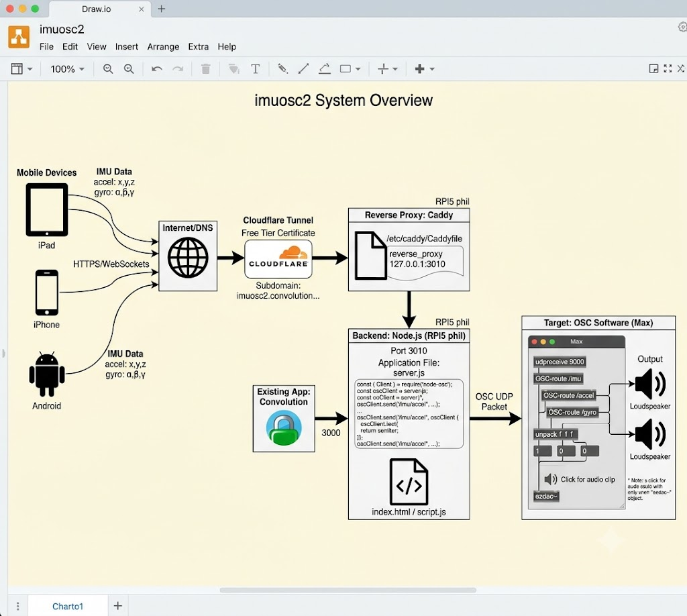Click the 'unpack f f f' Max object
This screenshot has width=687, height=616.
(x=555, y=434)
